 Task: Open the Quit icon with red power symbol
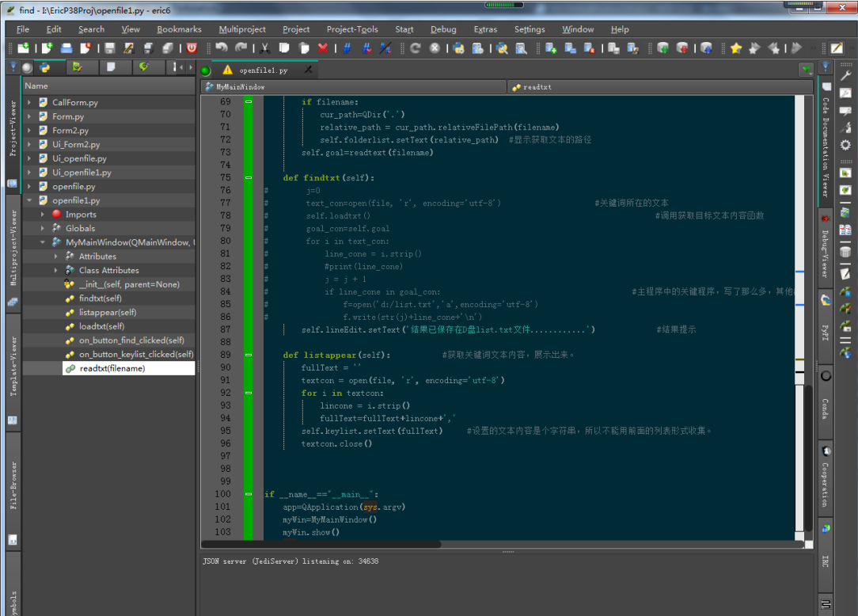[x=191, y=49]
